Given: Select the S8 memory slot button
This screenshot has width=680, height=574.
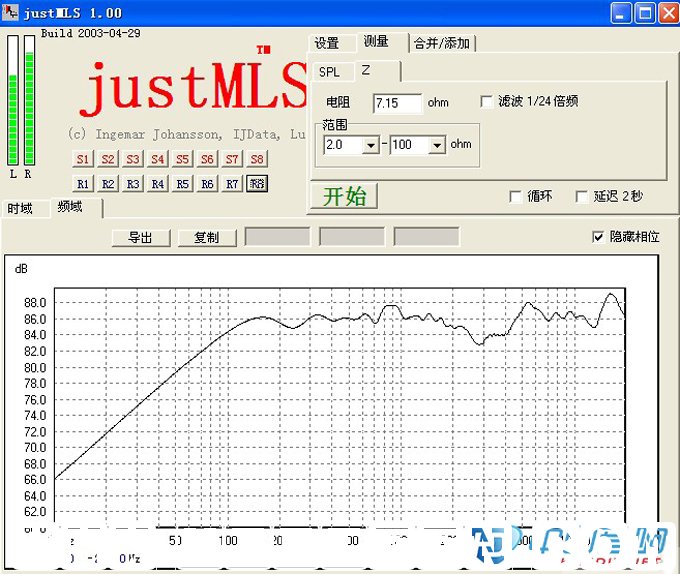Looking at the screenshot, I should point(257,159).
